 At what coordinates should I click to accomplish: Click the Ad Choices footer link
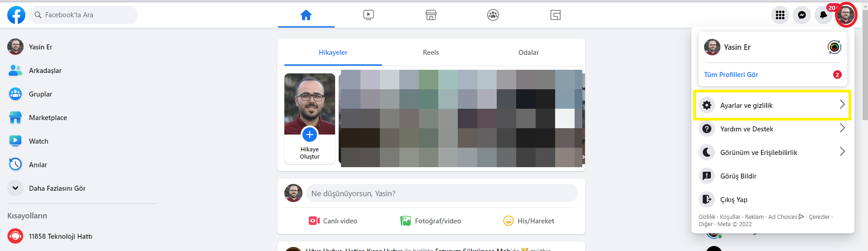point(786,217)
